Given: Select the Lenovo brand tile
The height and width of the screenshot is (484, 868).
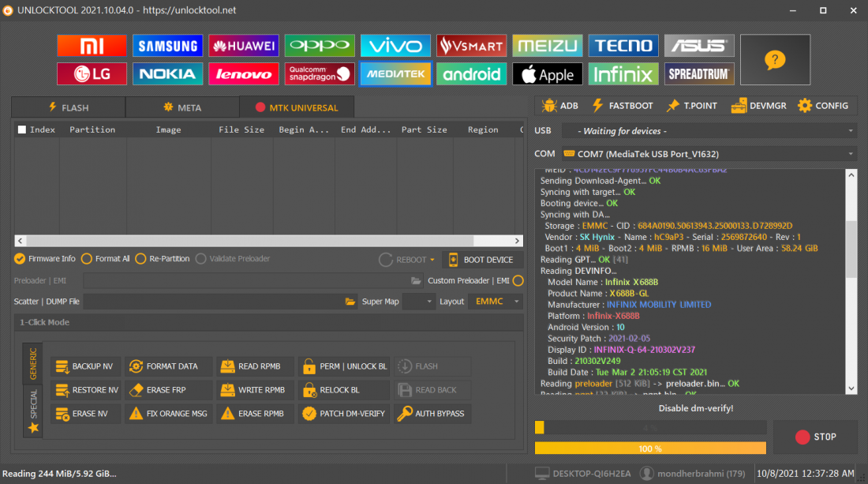Looking at the screenshot, I should click(243, 73).
